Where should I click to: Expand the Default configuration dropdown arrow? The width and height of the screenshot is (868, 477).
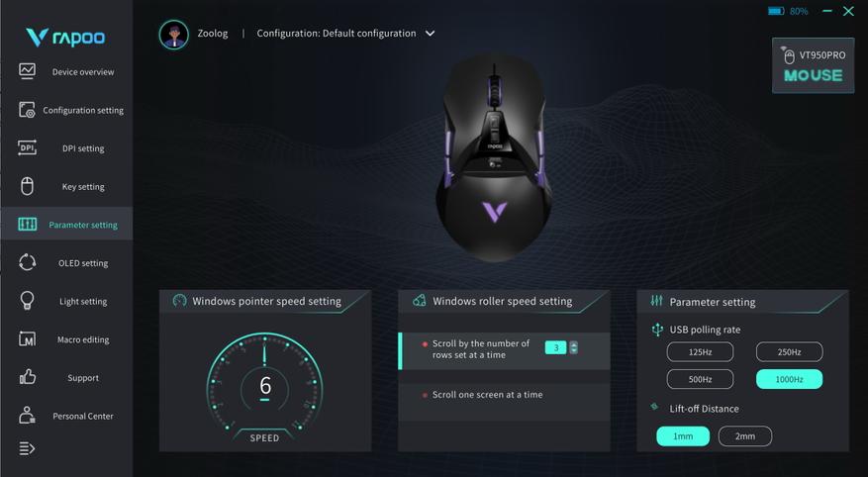pos(430,34)
